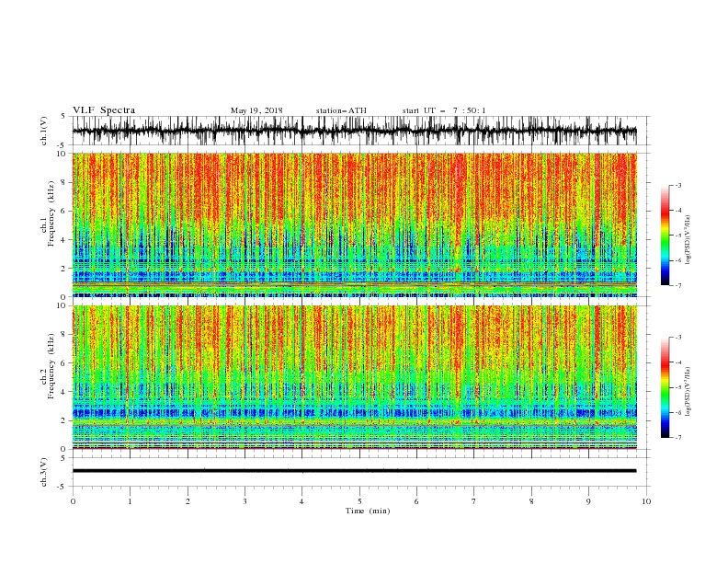
Task: Click time axis tick label "3"
Action: click(245, 501)
